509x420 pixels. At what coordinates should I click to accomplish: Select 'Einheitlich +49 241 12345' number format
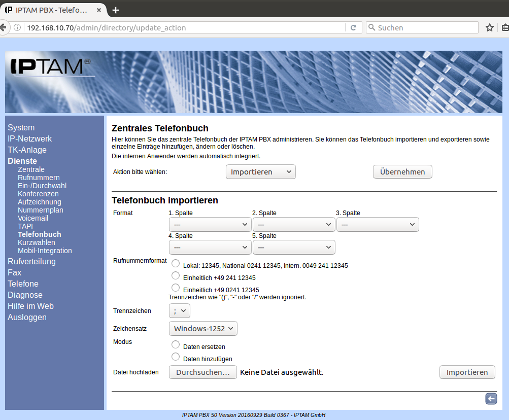176,276
